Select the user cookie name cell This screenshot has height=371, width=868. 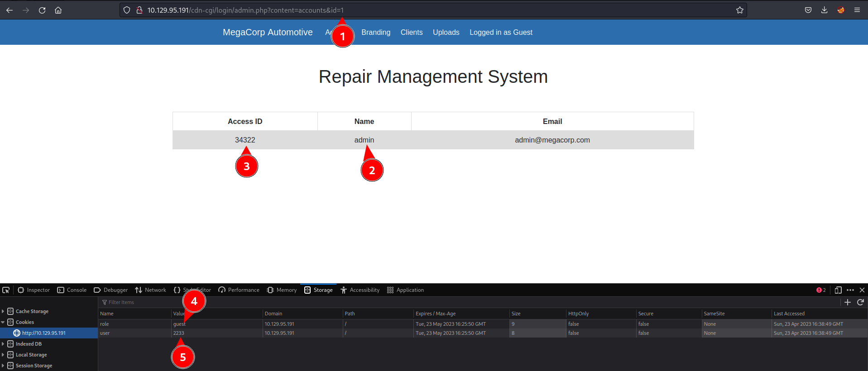coord(134,333)
